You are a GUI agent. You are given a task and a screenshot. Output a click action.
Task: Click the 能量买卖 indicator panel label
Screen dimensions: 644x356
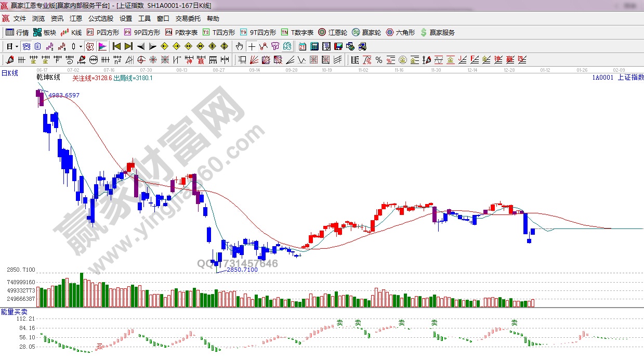pyautogui.click(x=15, y=311)
